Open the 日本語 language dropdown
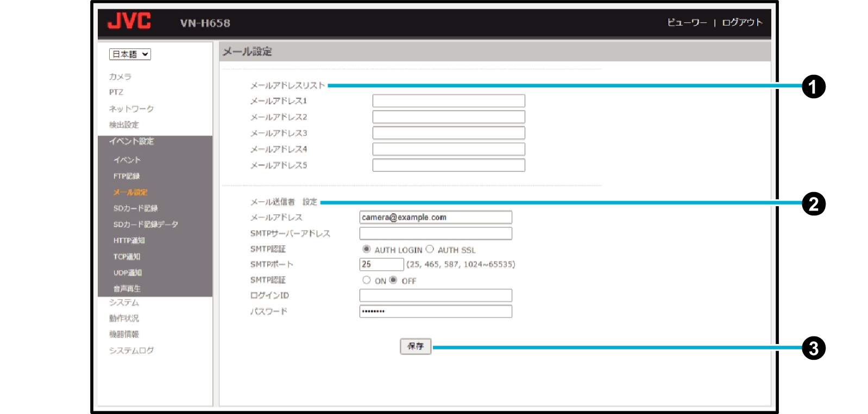The height and width of the screenshot is (414, 868). [x=130, y=54]
